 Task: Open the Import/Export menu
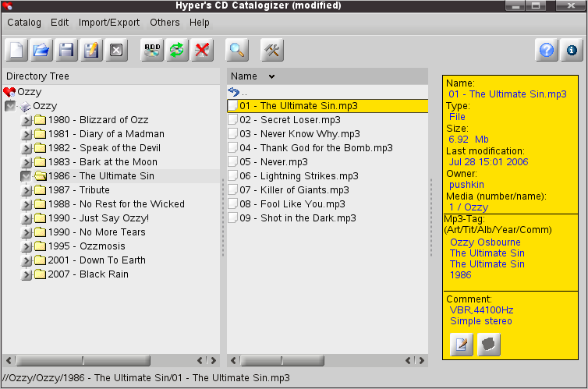pos(108,23)
